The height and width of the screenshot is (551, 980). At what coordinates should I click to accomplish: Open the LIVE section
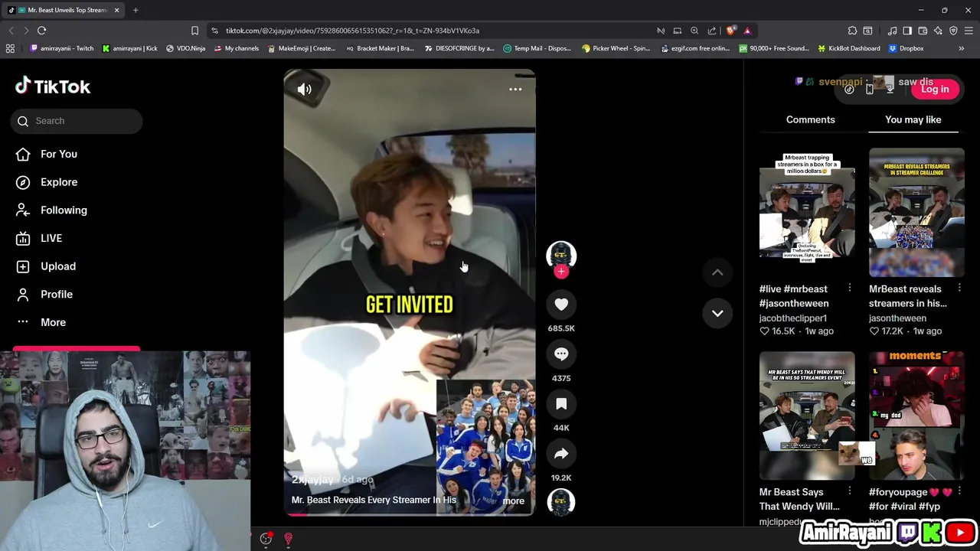39,238
